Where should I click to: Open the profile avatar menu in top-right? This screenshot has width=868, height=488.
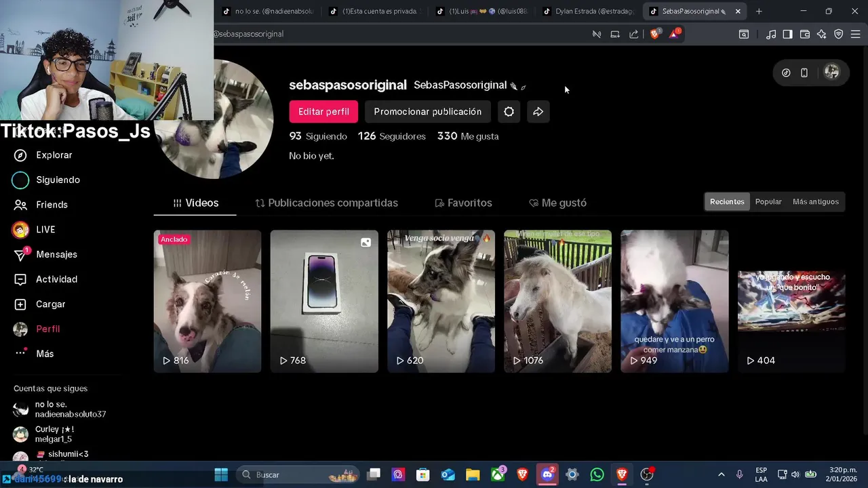pyautogui.click(x=831, y=73)
